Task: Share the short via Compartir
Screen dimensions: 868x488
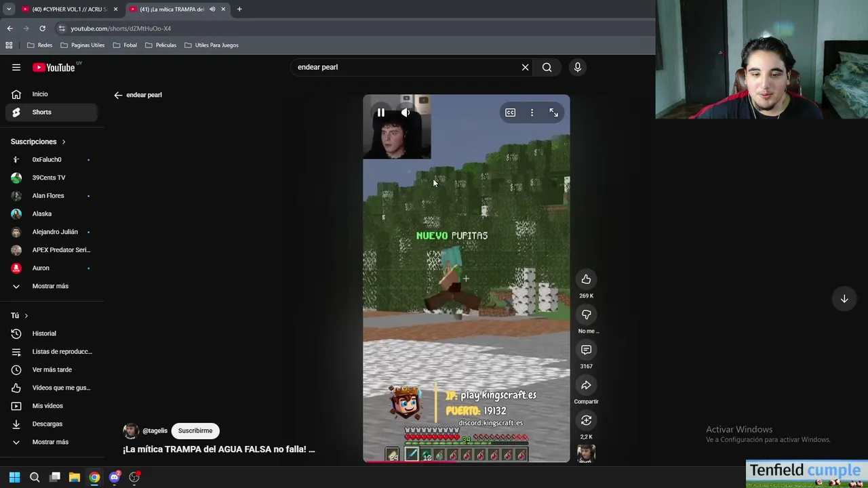Action: click(586, 385)
